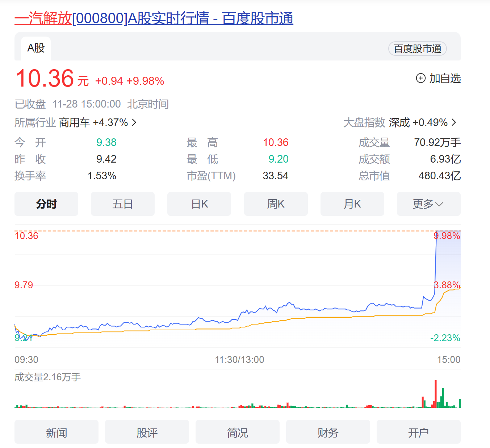Open the 新闻 section button
This screenshot has height=448, width=490.
click(x=56, y=432)
